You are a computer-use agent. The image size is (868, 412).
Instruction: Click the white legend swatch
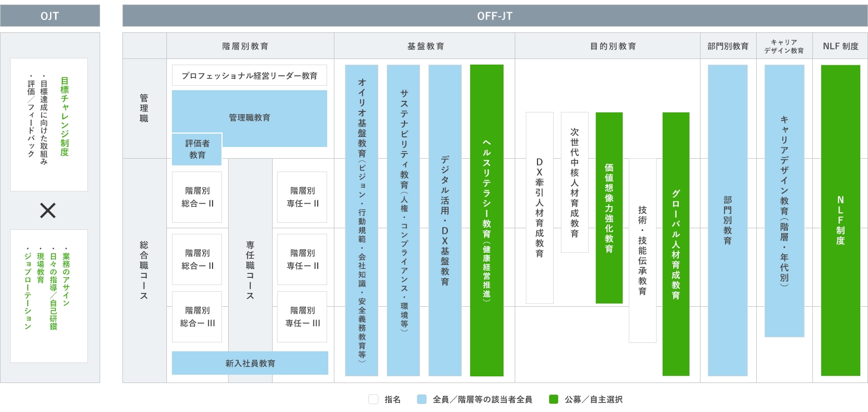(373, 399)
